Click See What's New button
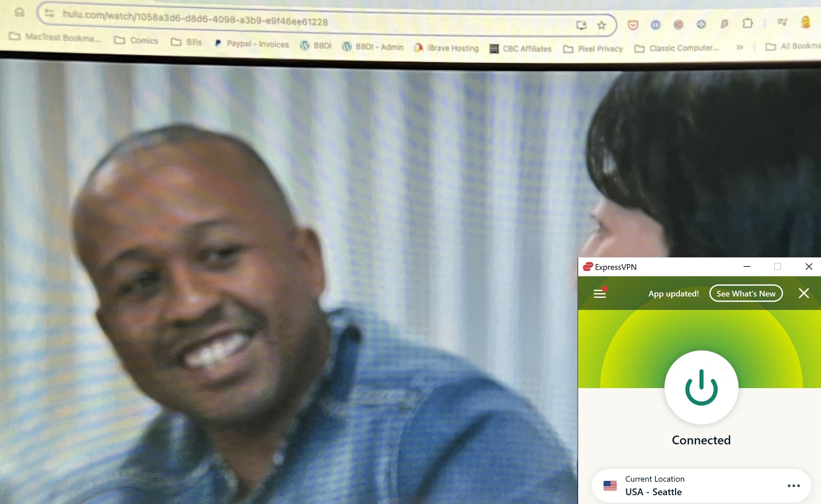This screenshot has height=504, width=821. [746, 293]
